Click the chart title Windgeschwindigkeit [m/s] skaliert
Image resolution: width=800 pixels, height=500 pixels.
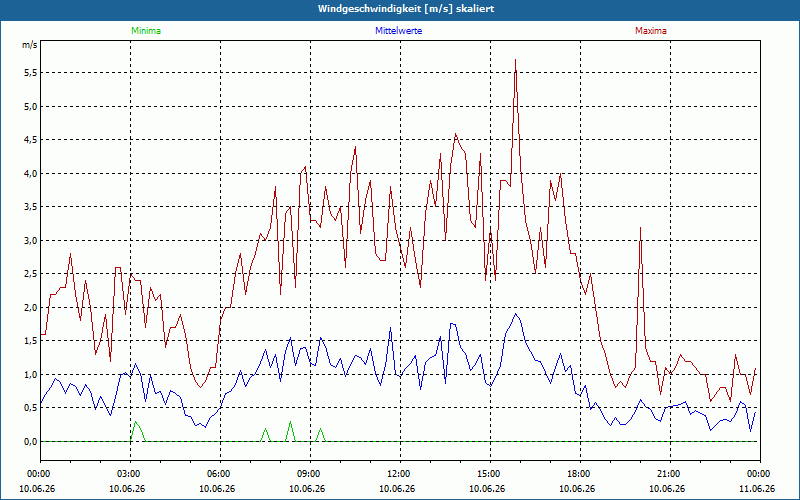[x=406, y=9]
